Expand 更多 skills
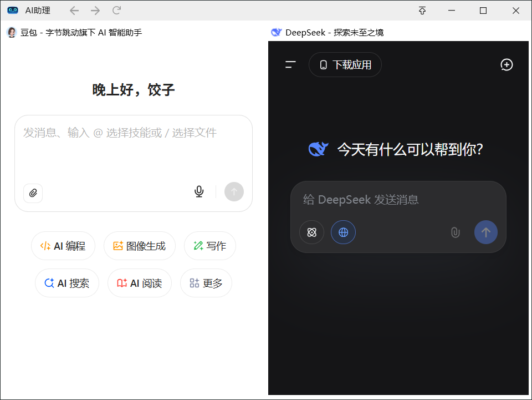This screenshot has height=400, width=532. (x=206, y=283)
